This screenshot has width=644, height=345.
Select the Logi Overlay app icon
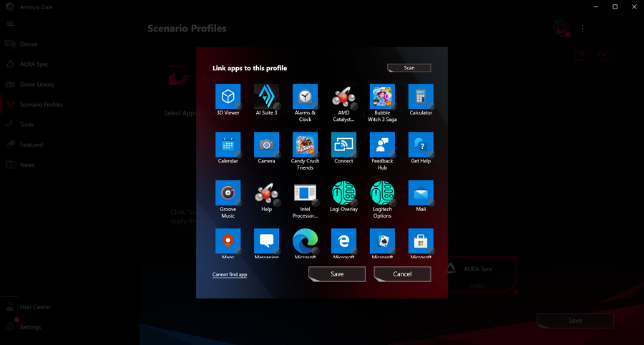[x=343, y=193]
